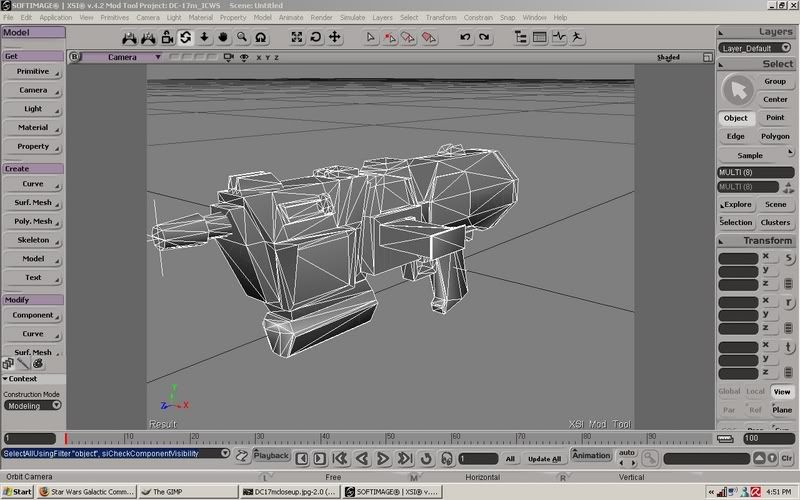Click the Center button

pyautogui.click(x=775, y=99)
